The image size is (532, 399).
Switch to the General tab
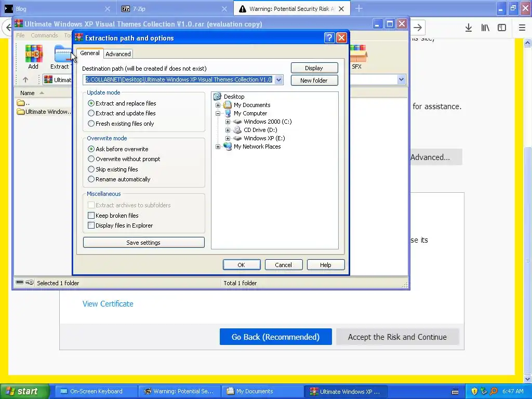[x=90, y=53]
